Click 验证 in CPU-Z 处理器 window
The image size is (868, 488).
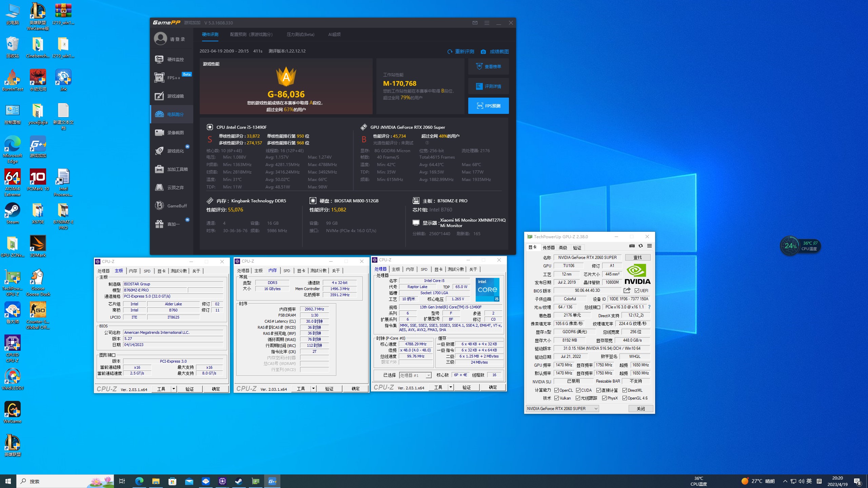click(x=467, y=387)
